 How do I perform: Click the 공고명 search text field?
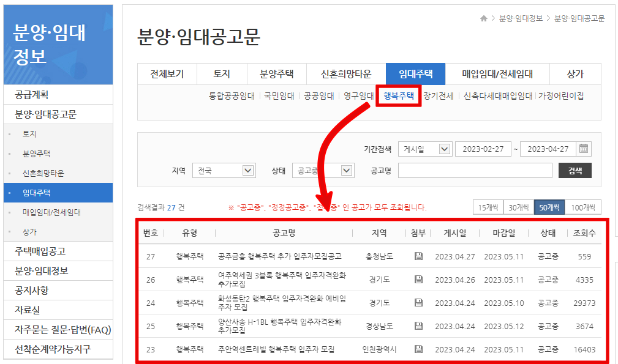click(475, 171)
